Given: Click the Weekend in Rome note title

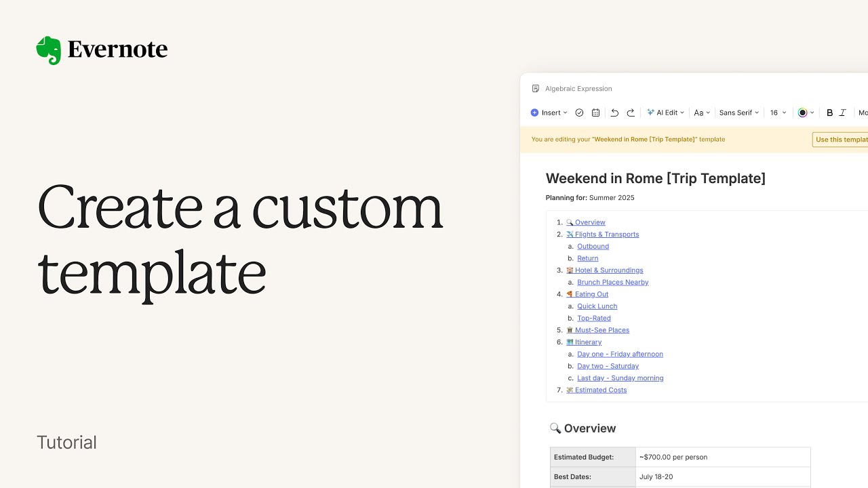Looking at the screenshot, I should pyautogui.click(x=656, y=178).
